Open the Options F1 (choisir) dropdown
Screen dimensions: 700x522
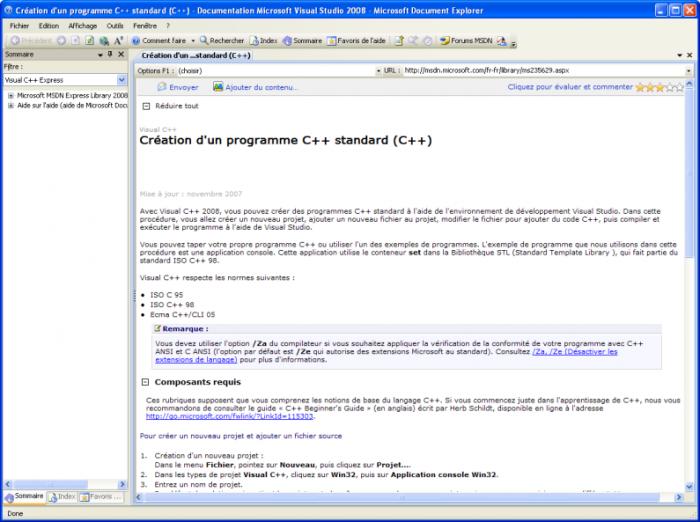pyautogui.click(x=379, y=71)
